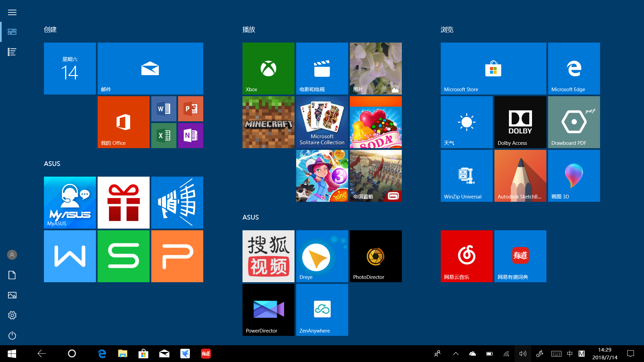Expand the Start hamburger menu
The image size is (644, 362).
12,12
